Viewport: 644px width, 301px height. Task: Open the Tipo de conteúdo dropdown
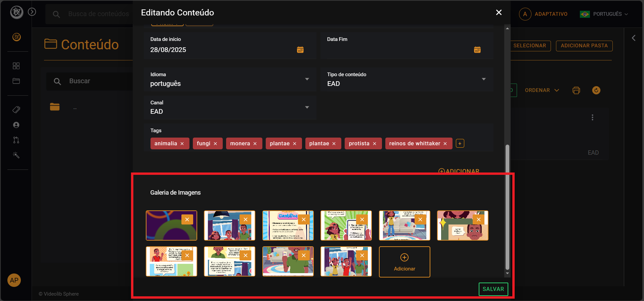tap(407, 79)
